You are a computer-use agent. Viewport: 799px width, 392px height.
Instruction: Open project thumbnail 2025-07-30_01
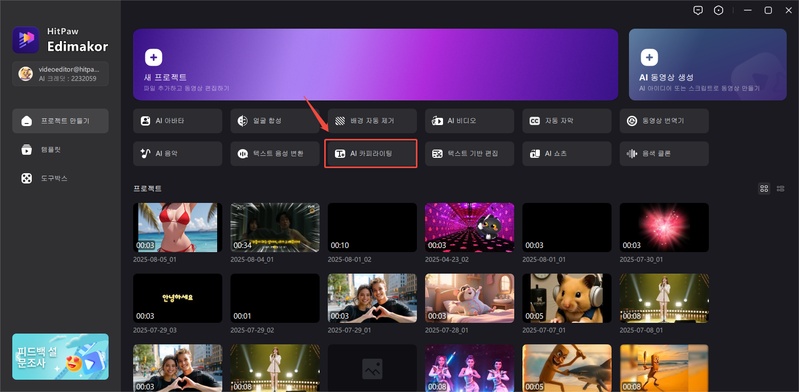point(664,227)
